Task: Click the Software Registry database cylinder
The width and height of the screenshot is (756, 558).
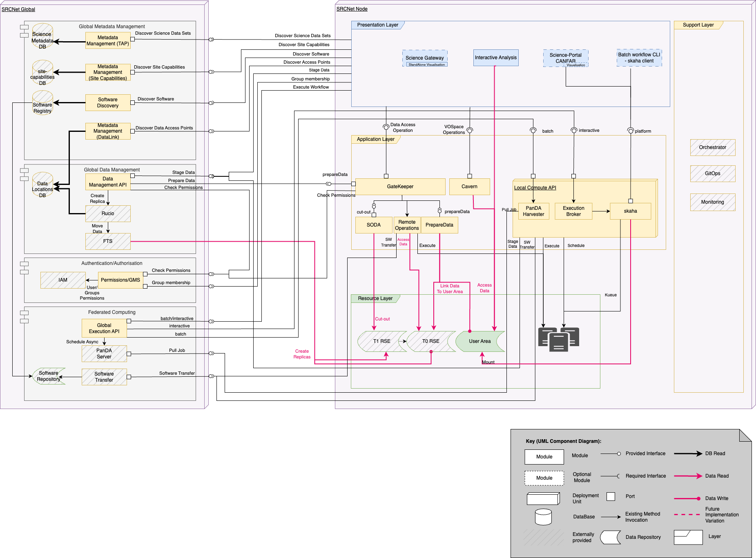Action: coord(42,103)
